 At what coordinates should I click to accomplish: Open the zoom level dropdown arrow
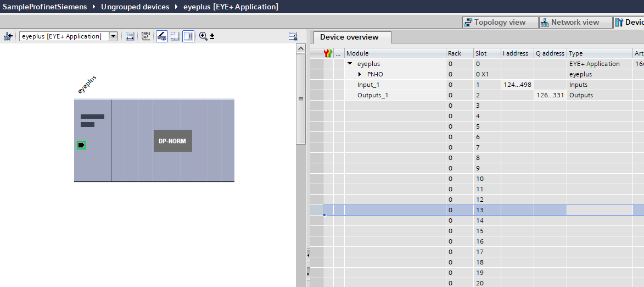212,37
